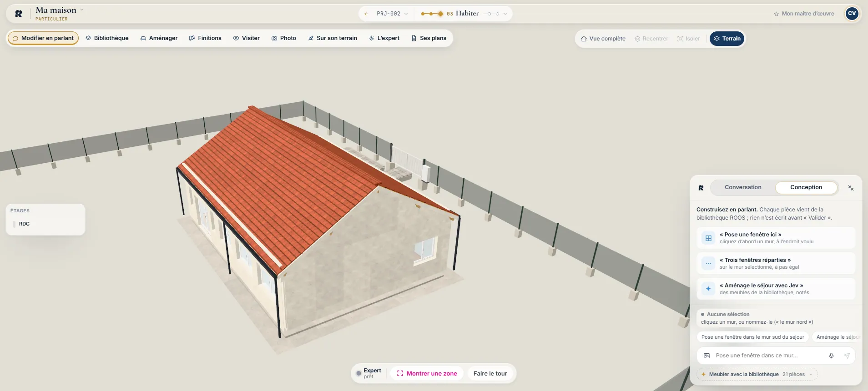The height and width of the screenshot is (391, 868).
Task: Open Sur son terrain view
Action: tap(333, 38)
